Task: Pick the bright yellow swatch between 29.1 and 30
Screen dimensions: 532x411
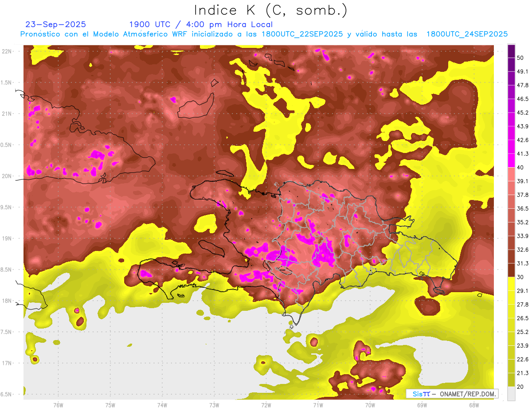Action: [x=511, y=284]
